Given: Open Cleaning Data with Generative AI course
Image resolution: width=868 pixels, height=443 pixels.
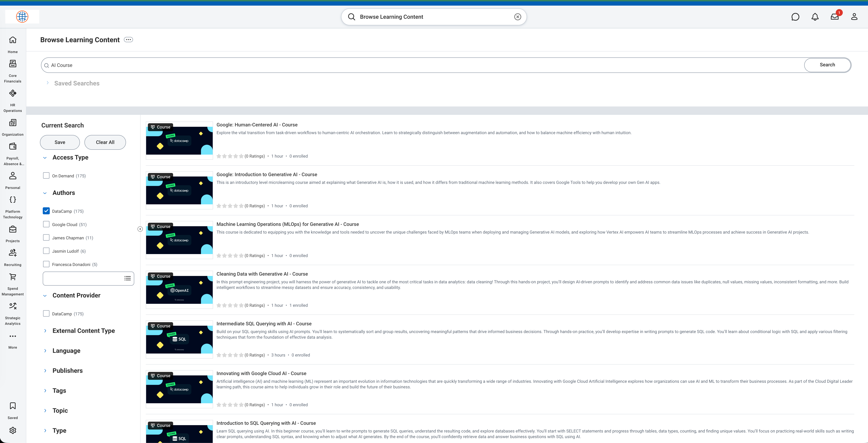Looking at the screenshot, I should [262, 274].
